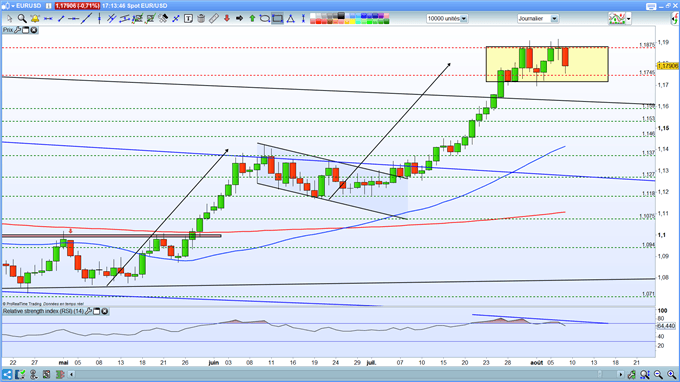
Task: Select the black right arrow marker
Action: (x=239, y=18)
